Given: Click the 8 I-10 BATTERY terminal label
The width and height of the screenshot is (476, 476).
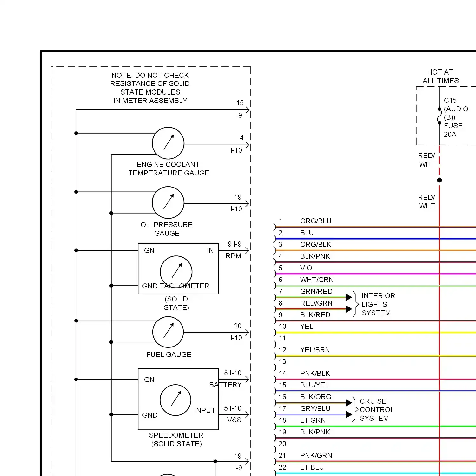Looking at the screenshot, I should click(226, 379).
